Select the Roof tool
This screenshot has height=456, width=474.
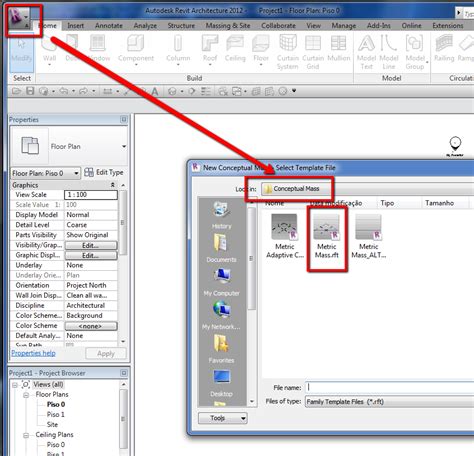(210, 48)
